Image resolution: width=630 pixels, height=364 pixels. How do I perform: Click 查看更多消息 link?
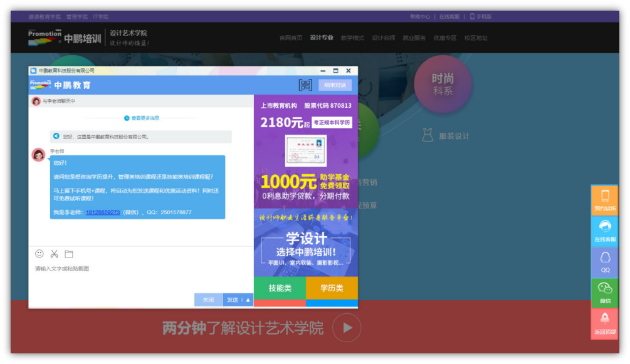click(142, 118)
